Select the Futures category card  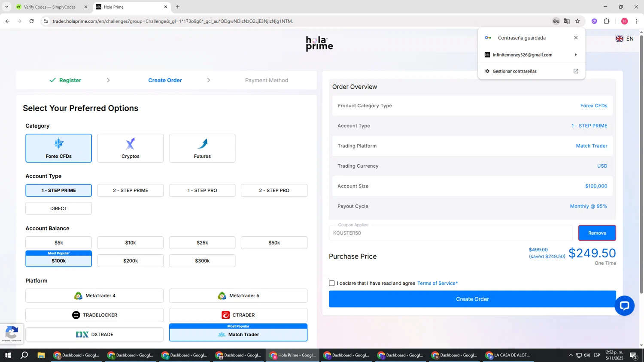[x=202, y=148]
